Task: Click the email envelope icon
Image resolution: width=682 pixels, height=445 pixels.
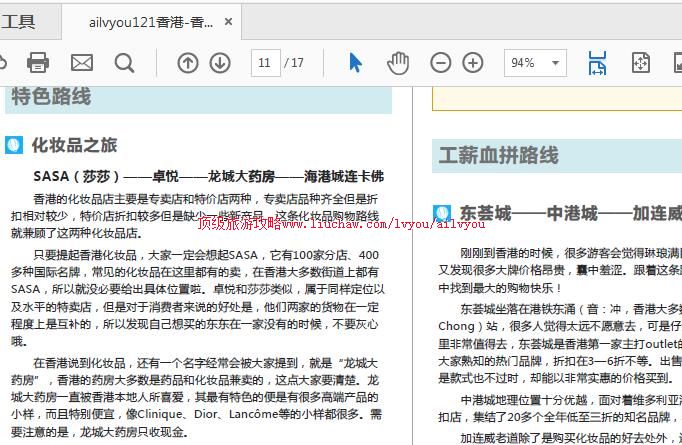Action: point(81,63)
